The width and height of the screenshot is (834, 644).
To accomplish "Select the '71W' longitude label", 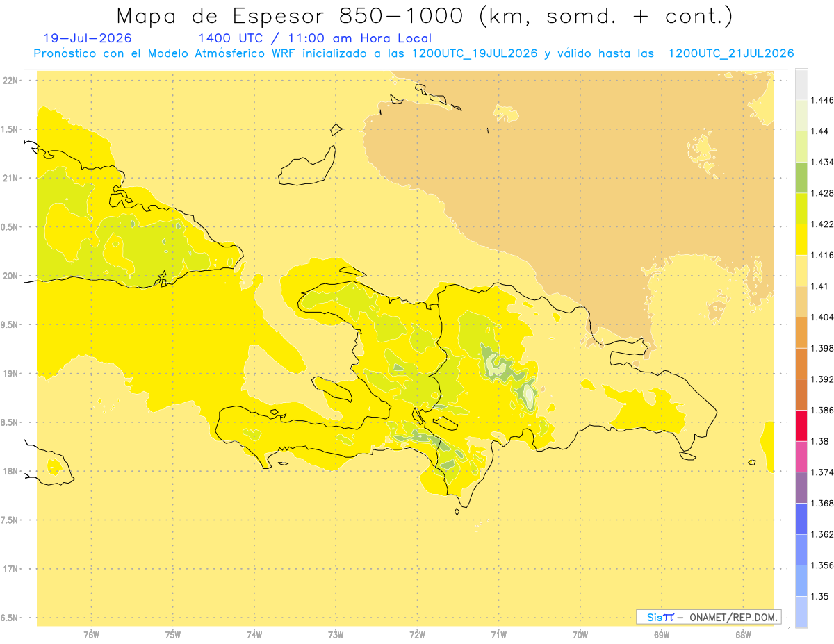I will (x=498, y=636).
